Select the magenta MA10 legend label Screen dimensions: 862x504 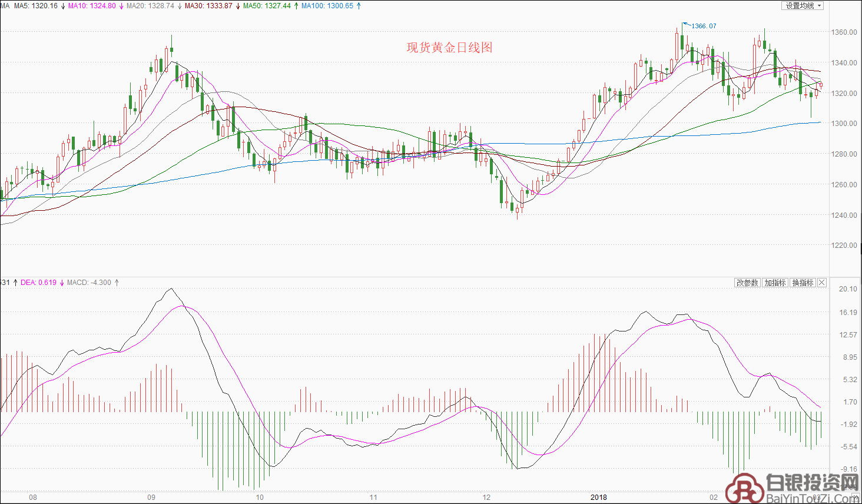[x=92, y=6]
